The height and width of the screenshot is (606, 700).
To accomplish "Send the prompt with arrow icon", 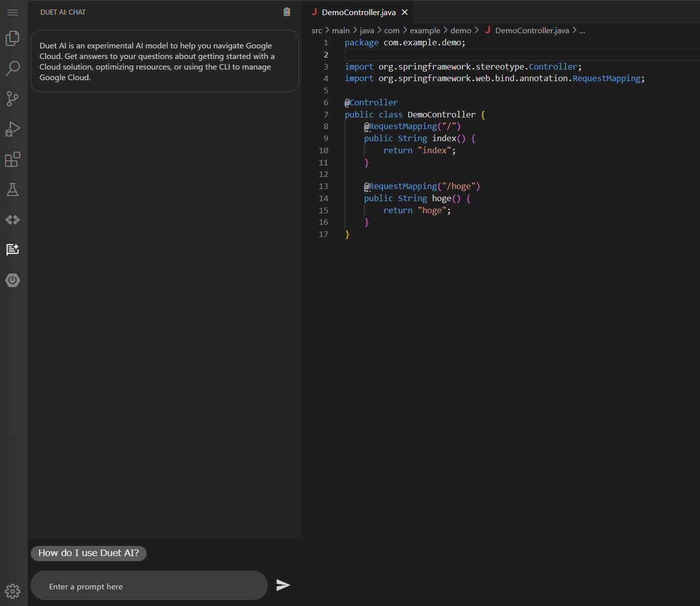I will pos(283,585).
